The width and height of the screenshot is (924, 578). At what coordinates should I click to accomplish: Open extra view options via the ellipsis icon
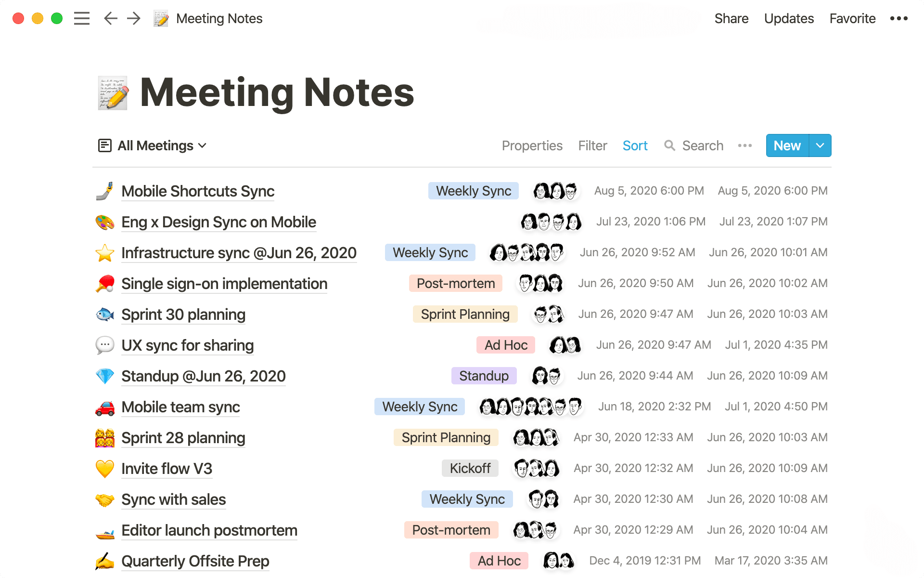744,145
